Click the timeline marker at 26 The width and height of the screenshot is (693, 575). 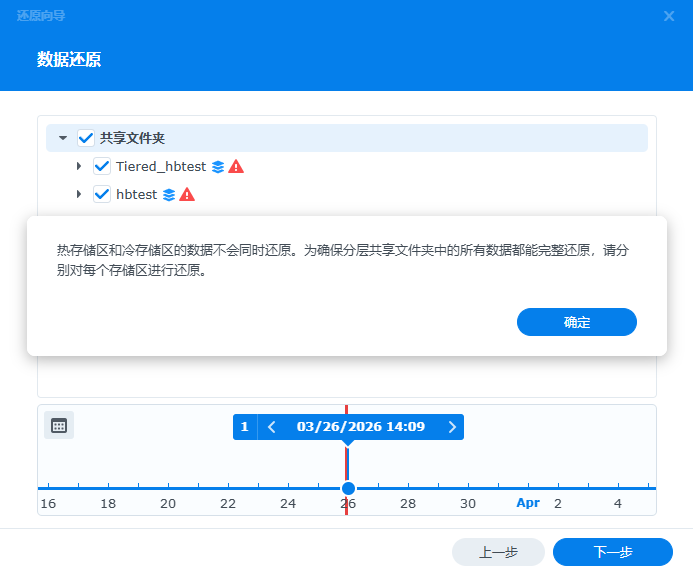tap(348, 488)
